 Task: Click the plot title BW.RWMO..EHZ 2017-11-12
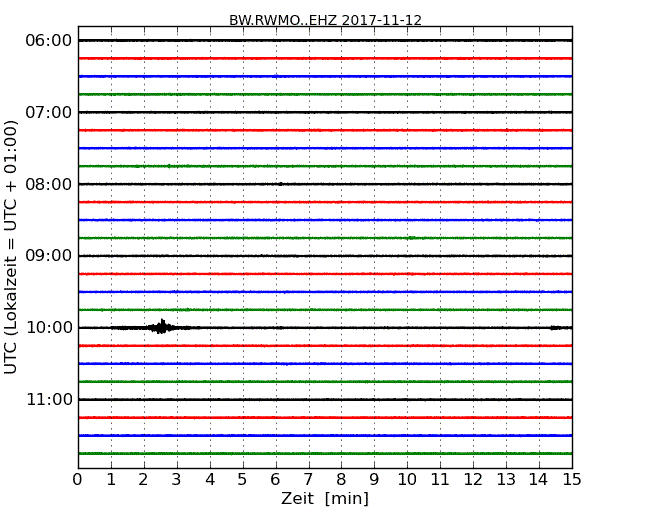[x=325, y=20]
